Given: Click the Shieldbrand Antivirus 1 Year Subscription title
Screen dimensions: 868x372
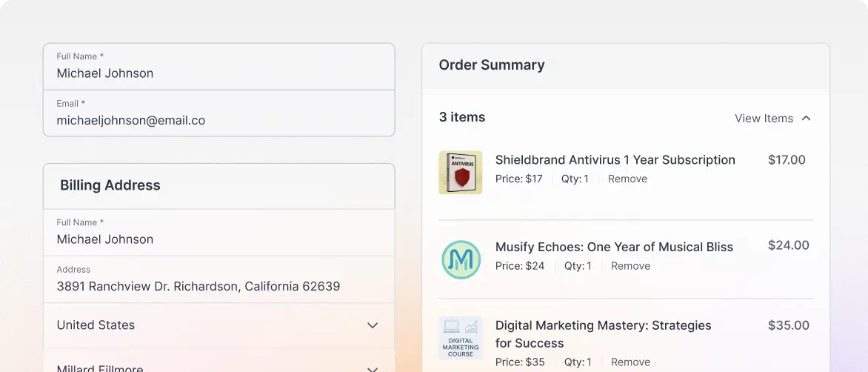Looking at the screenshot, I should (615, 160).
